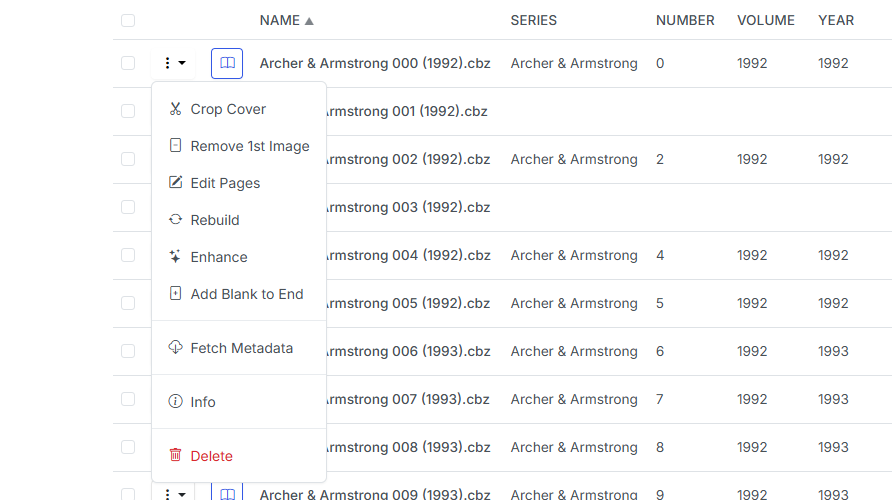Open the actions dropdown for Archer & Armstrong 009
The image size is (892, 500).
[x=174, y=494]
